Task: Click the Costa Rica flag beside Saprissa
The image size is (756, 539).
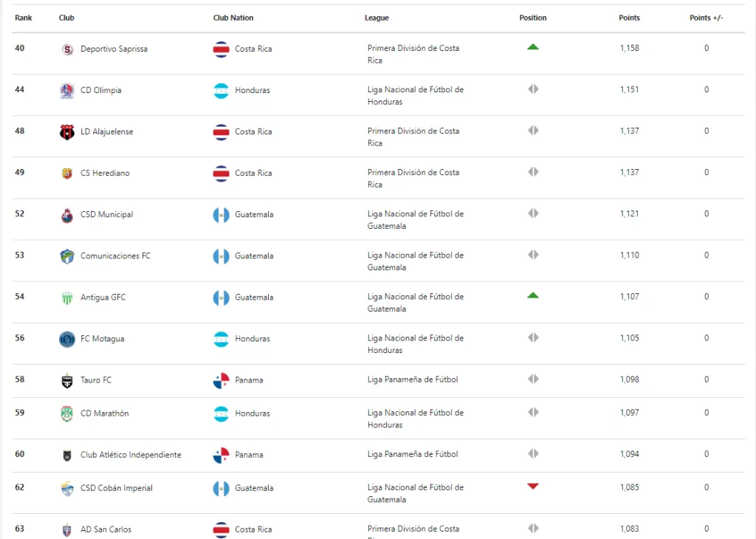Action: 221,49
